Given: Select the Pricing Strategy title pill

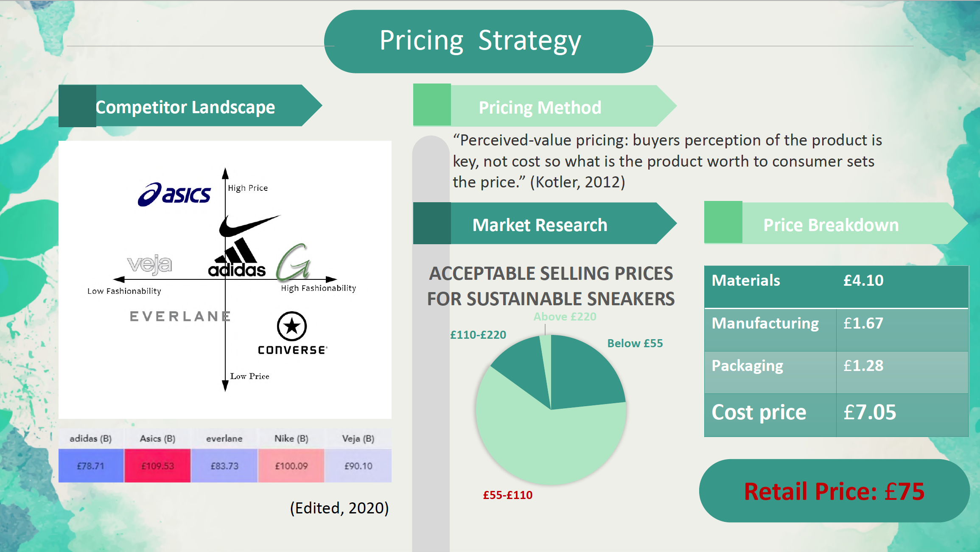Looking at the screenshot, I should click(488, 41).
